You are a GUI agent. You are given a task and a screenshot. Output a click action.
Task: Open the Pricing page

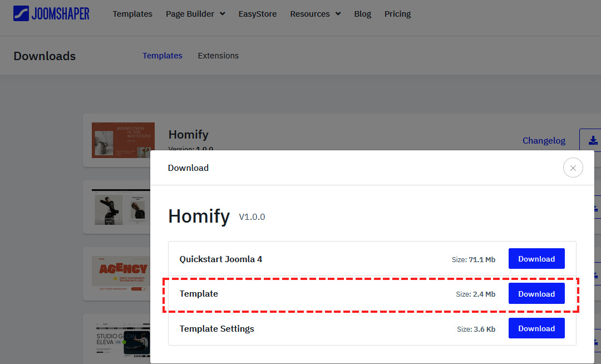click(397, 14)
